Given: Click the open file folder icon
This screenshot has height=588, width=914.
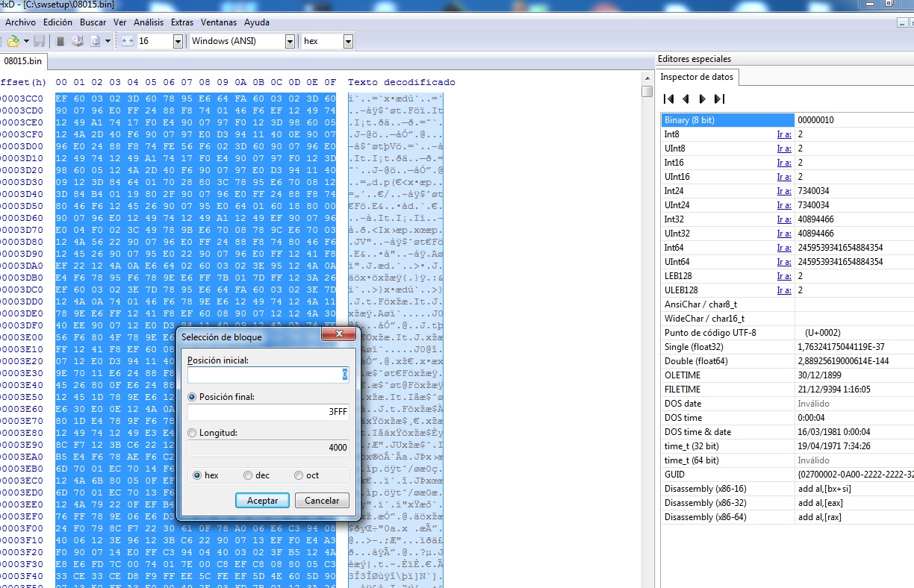Looking at the screenshot, I should click(x=13, y=41).
